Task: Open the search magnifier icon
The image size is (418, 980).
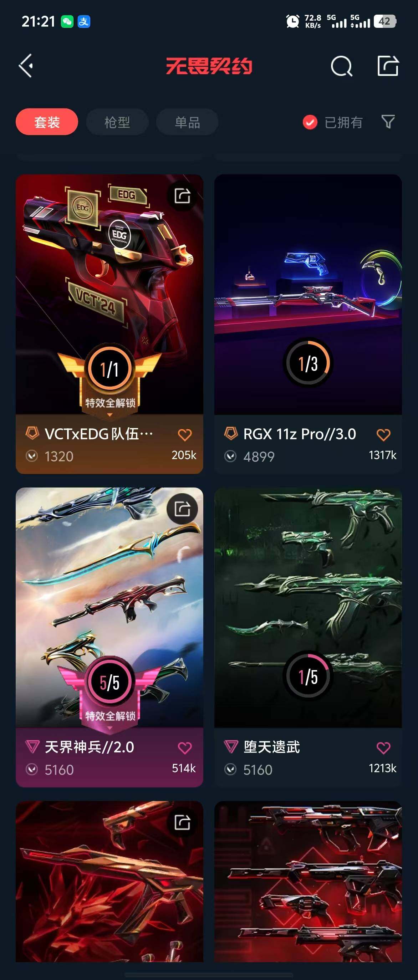Action: (x=341, y=66)
